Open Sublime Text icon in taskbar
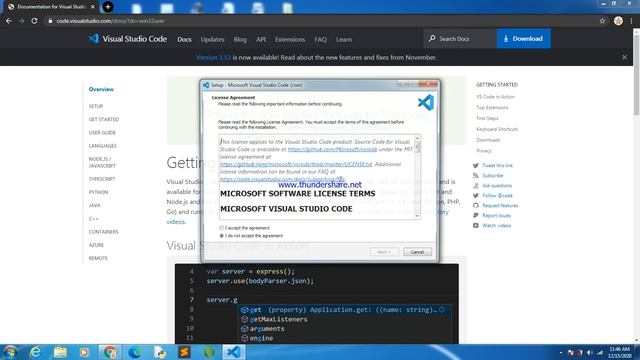The height and width of the screenshot is (360, 640). coord(184,352)
